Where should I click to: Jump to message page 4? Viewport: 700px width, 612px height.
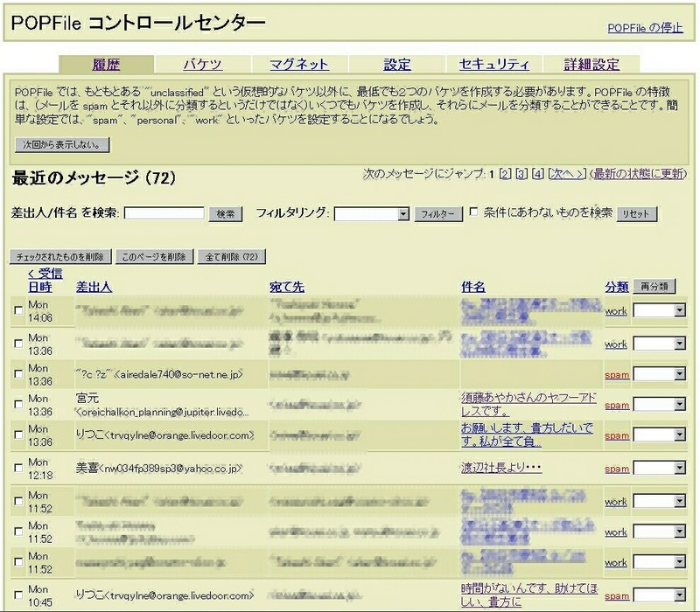538,174
